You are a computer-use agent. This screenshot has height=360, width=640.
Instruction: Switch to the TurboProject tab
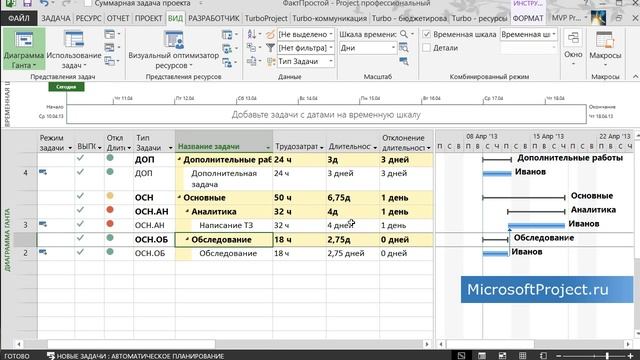(266, 18)
